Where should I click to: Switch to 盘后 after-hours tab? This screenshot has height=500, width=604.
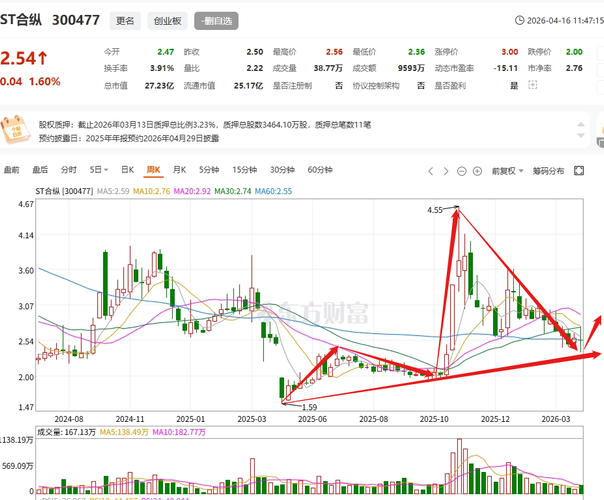[40, 170]
